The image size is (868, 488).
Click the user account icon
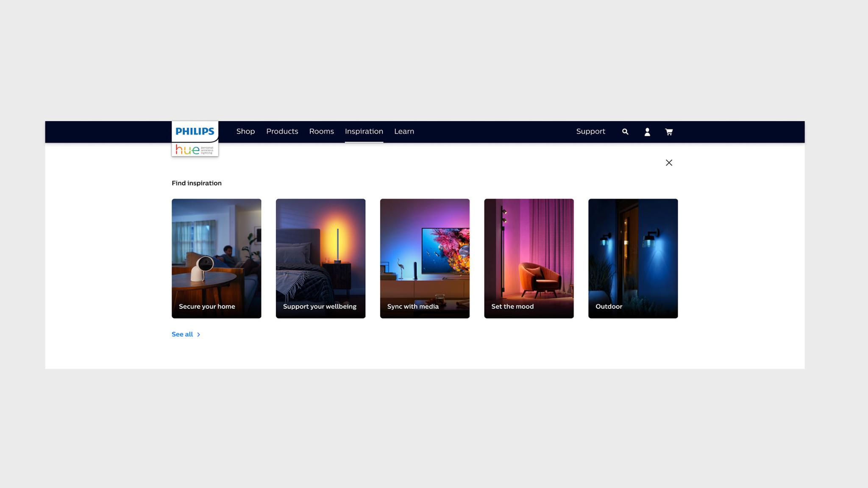tap(647, 132)
